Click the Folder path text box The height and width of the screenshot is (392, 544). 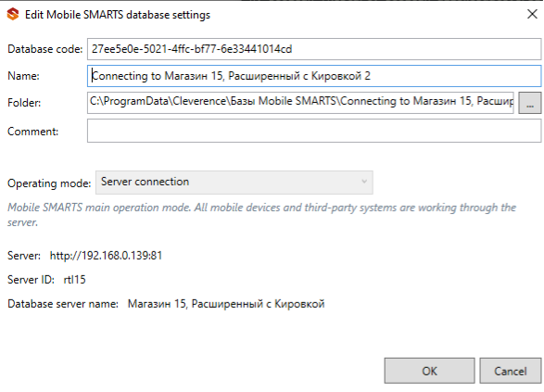tap(300, 102)
